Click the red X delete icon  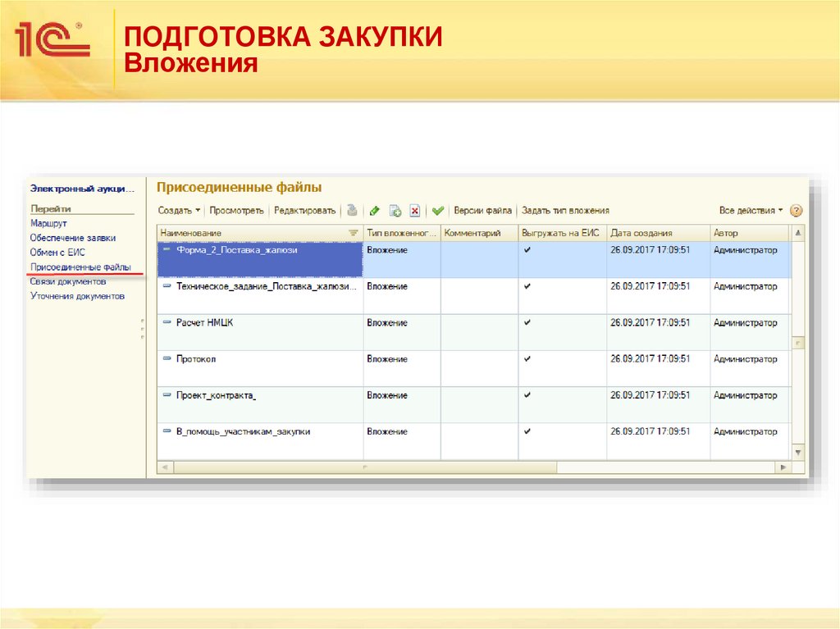coord(416,211)
